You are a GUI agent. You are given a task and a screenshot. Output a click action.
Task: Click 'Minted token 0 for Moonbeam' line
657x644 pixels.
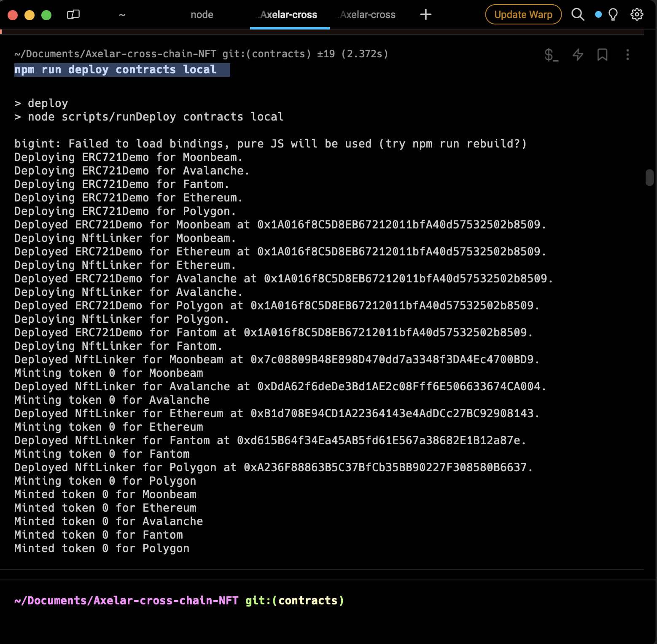(x=105, y=494)
